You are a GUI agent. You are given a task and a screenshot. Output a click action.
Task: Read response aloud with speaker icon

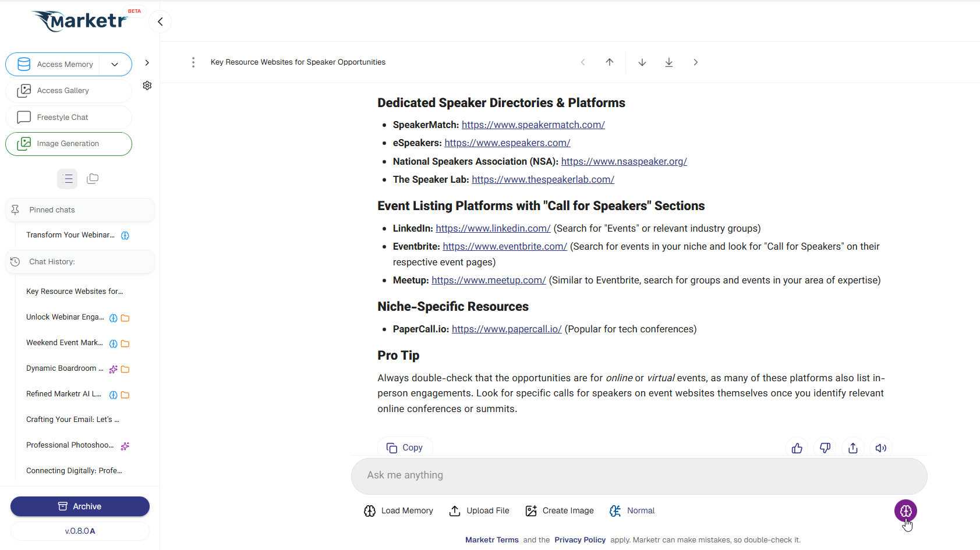(881, 448)
